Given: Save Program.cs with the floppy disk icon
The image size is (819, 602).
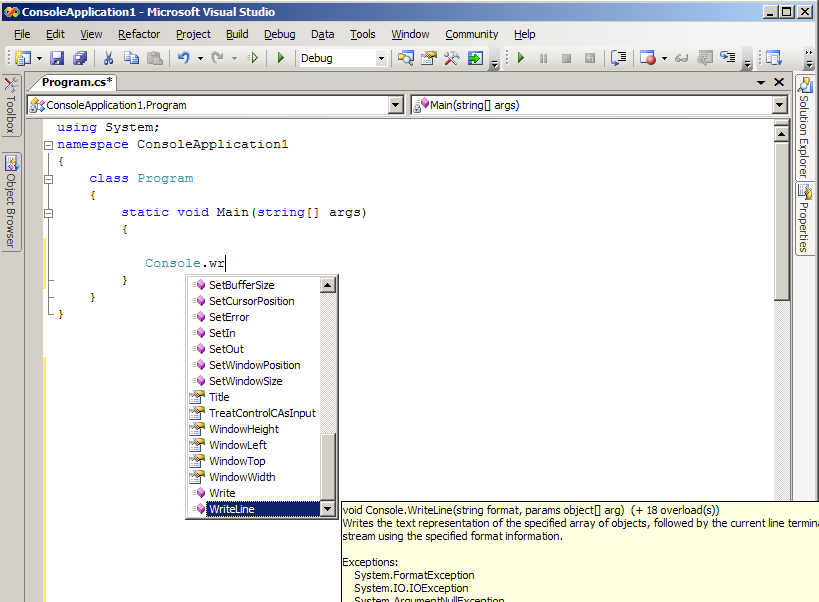Looking at the screenshot, I should click(x=56, y=58).
